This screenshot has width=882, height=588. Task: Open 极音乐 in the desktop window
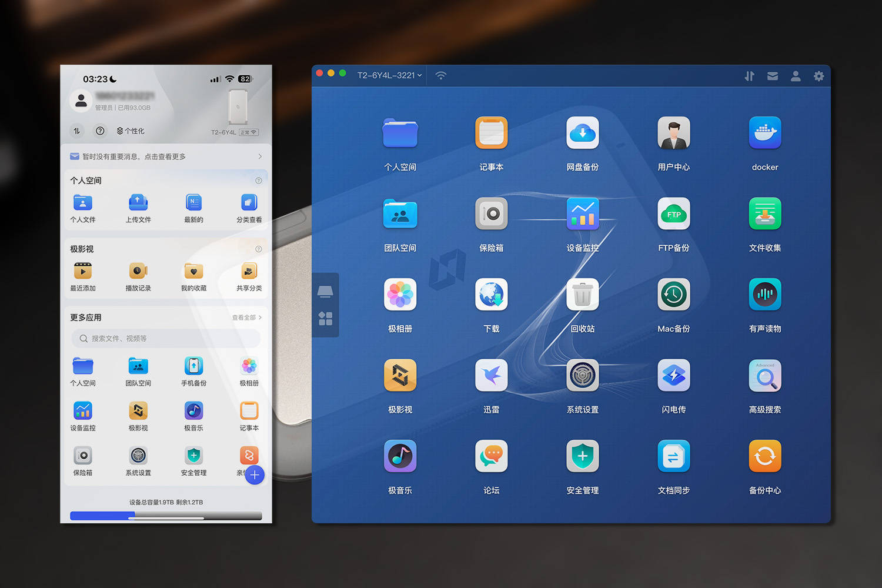click(400, 456)
